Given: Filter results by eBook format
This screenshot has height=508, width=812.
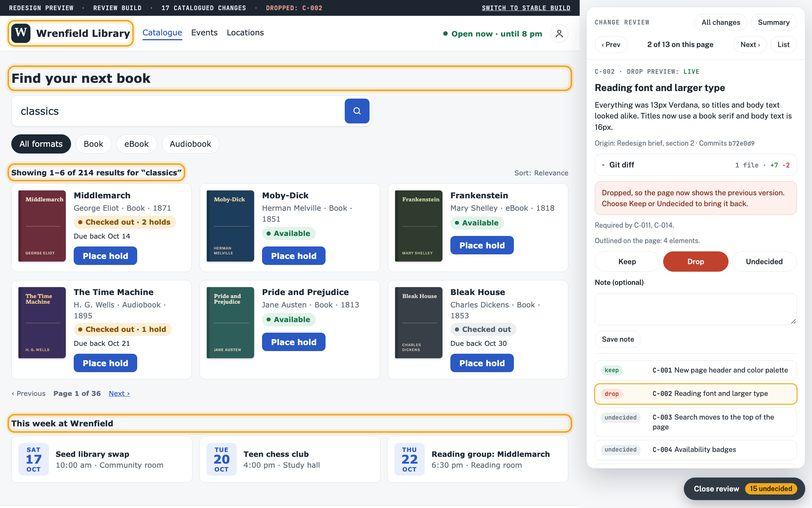Looking at the screenshot, I should pyautogui.click(x=136, y=144).
